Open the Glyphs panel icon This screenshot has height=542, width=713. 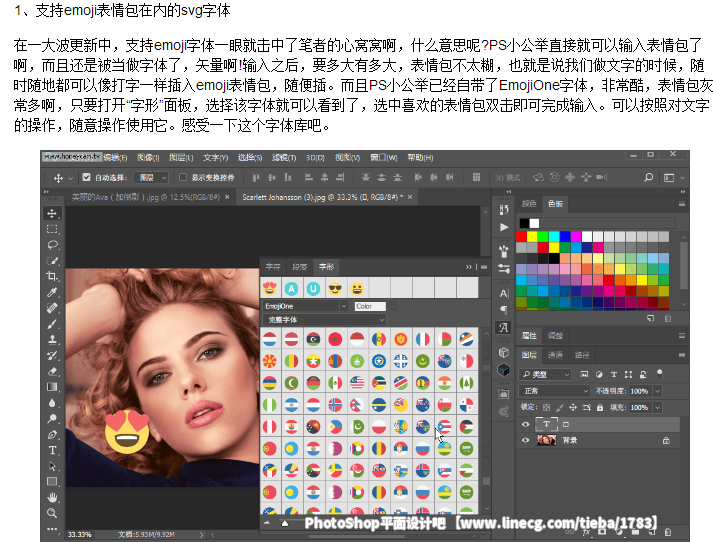point(503,327)
